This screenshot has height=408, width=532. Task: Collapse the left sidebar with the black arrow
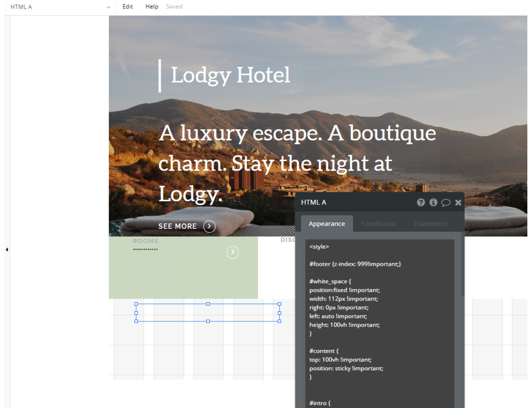(7, 249)
